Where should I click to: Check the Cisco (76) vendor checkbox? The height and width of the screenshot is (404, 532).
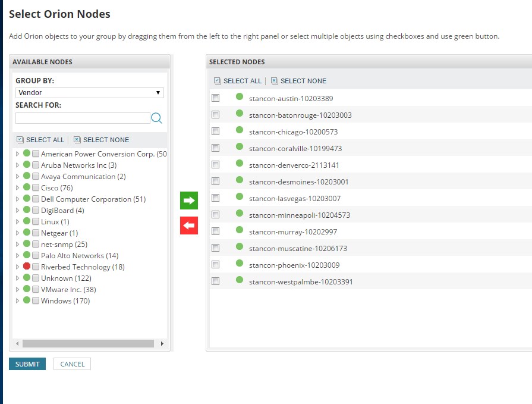point(36,187)
